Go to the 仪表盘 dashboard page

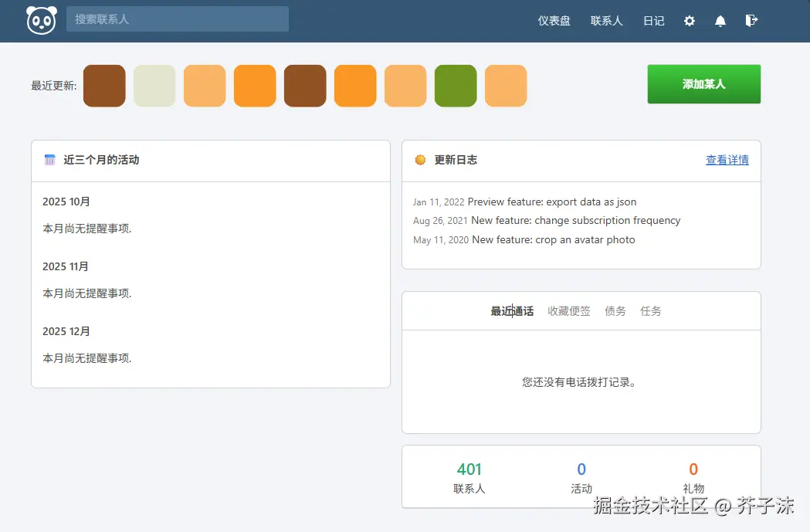(x=554, y=21)
